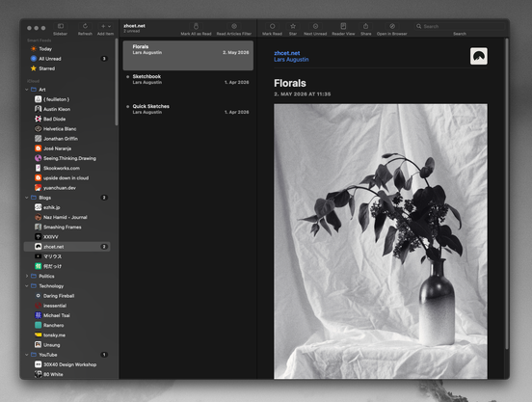Click the article pane scrollbar

[507, 194]
